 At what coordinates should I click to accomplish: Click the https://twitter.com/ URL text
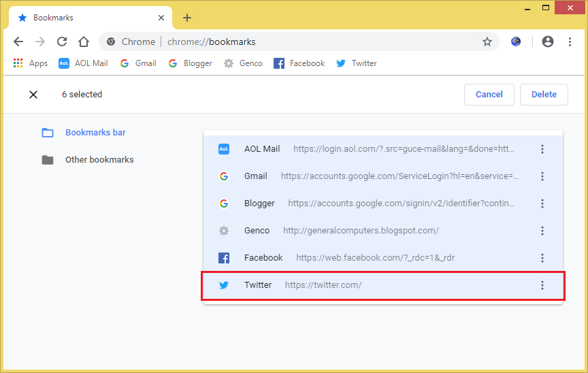tap(323, 285)
